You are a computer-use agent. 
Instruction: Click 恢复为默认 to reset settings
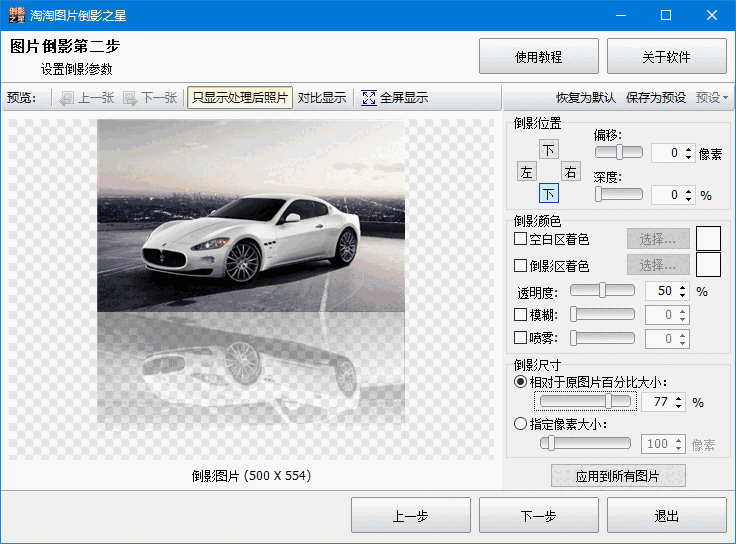click(586, 98)
